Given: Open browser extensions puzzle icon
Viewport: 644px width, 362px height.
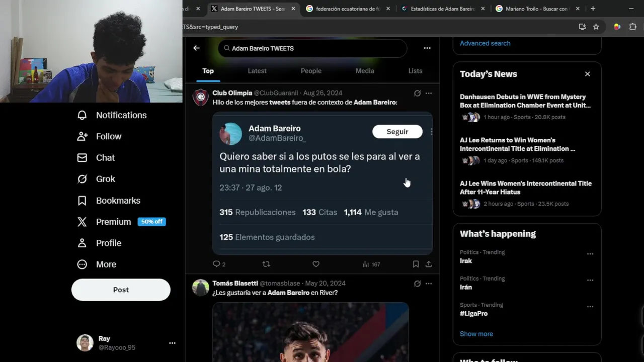Looking at the screenshot, I should coord(633,27).
